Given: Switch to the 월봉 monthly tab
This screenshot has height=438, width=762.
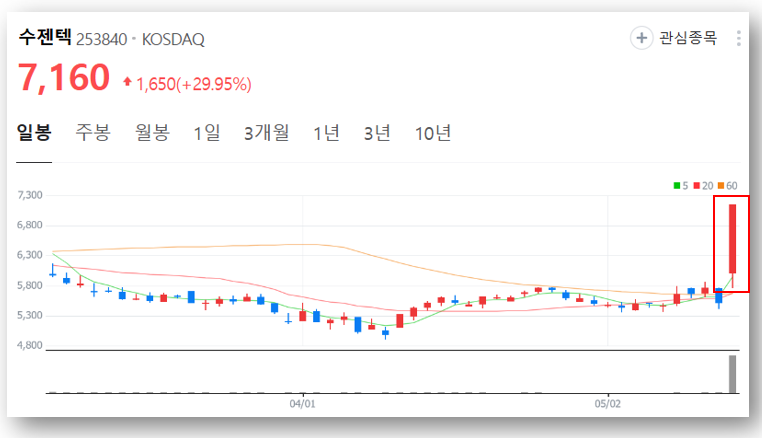Looking at the screenshot, I should (152, 132).
